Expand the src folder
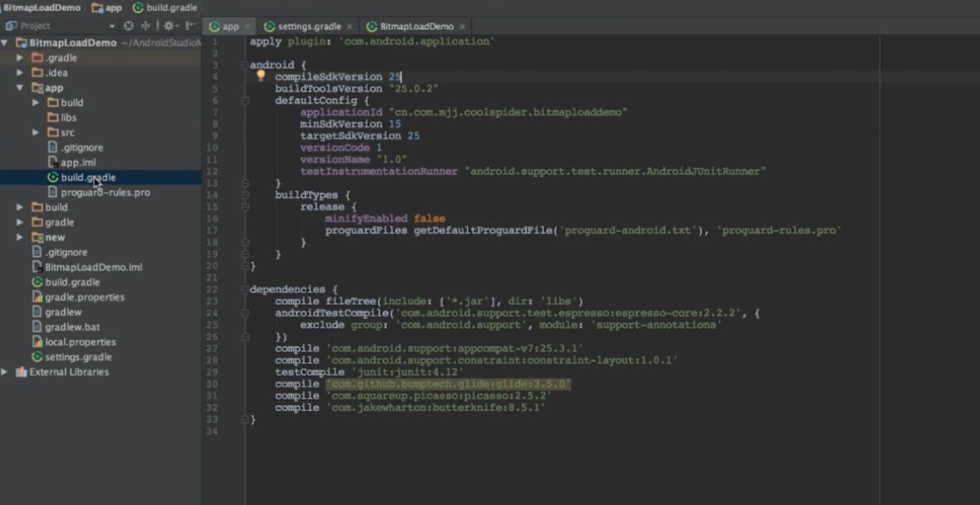The image size is (980, 505). 35,133
